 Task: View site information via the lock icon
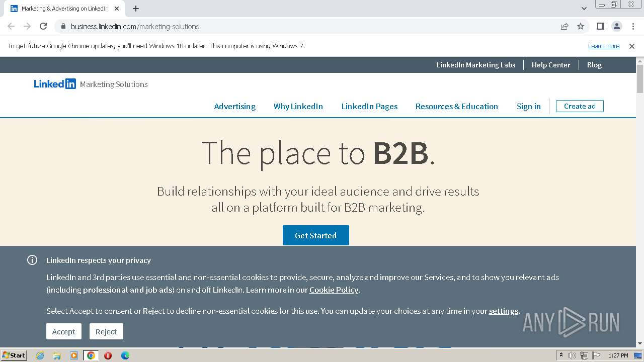click(63, 26)
